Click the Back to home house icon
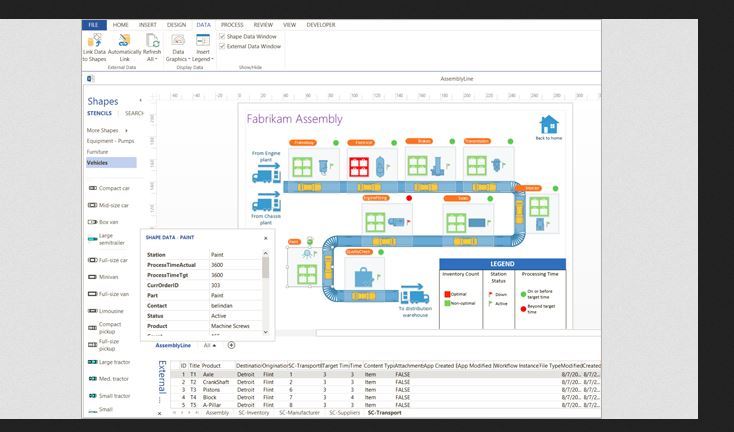 [548, 125]
